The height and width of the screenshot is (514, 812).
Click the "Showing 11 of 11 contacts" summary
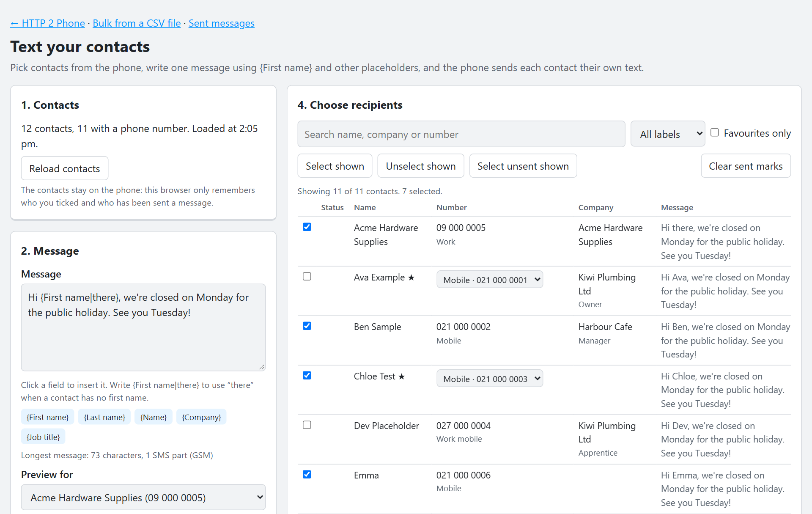[370, 191]
